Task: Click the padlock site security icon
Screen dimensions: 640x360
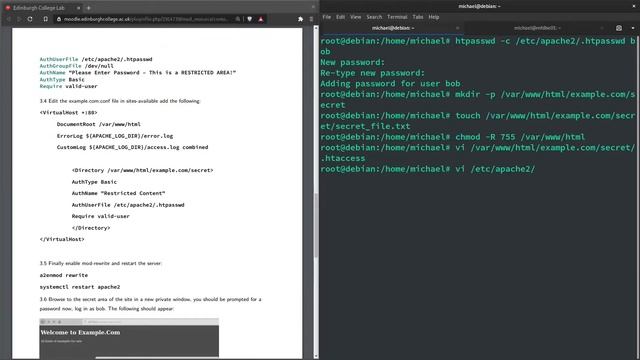Action: (59, 19)
